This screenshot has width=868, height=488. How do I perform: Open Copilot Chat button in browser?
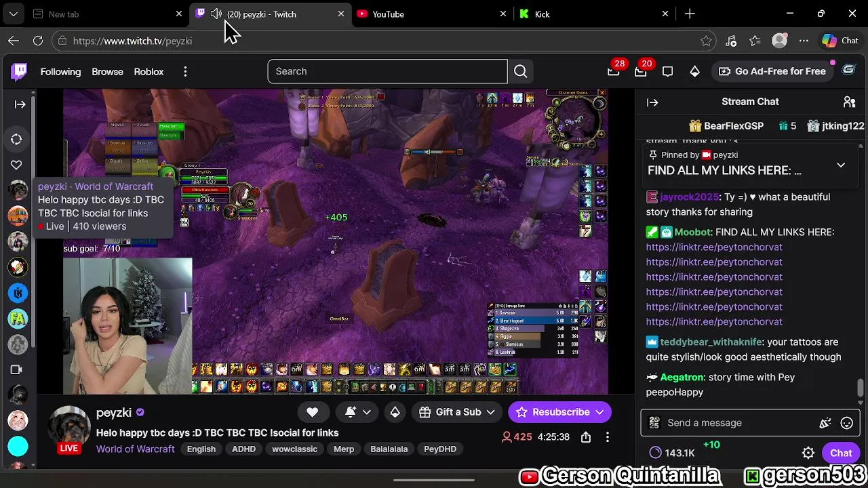(840, 41)
